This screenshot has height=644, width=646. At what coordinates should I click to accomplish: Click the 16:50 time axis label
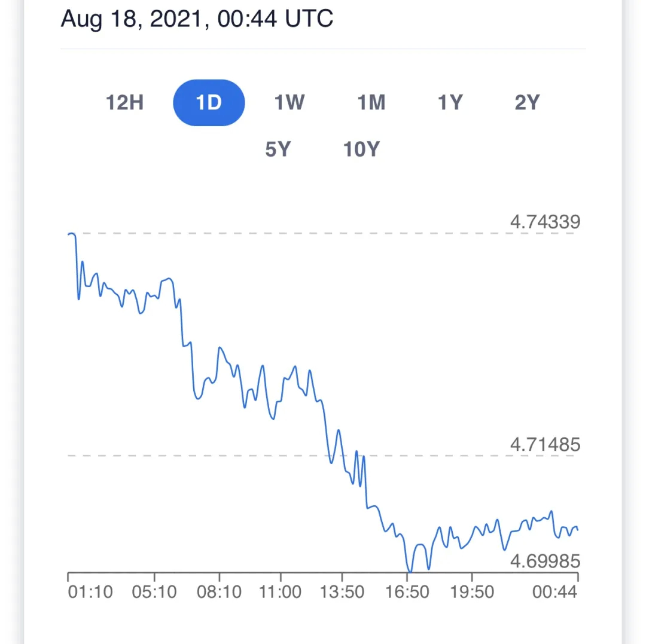coord(407,592)
